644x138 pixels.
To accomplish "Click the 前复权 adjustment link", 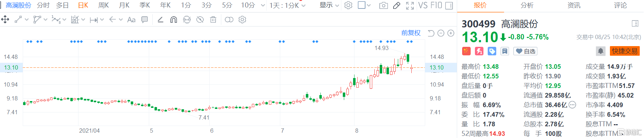I will 411,33.
